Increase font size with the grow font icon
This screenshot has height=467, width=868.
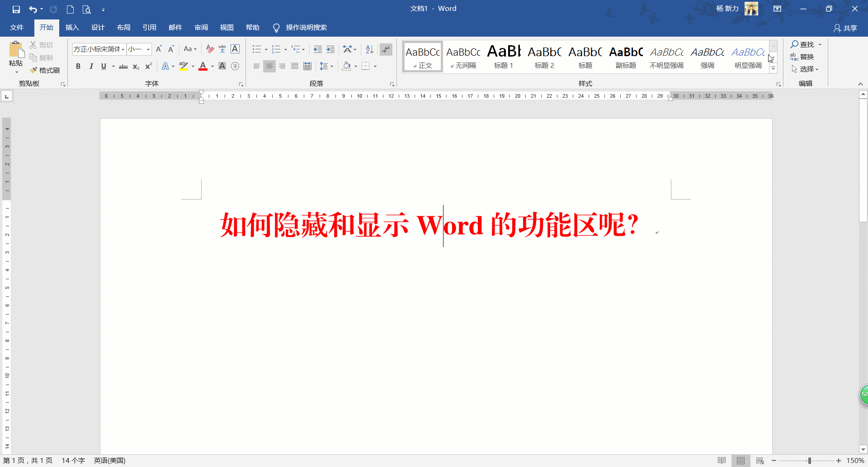click(159, 49)
